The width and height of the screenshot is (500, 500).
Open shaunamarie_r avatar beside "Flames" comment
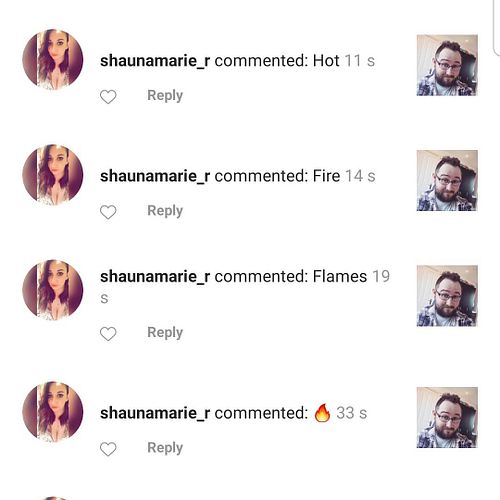[x=53, y=290]
